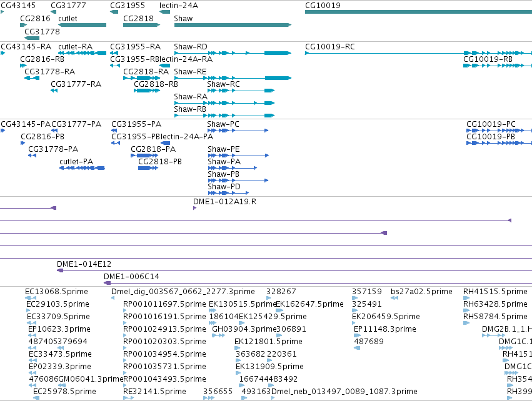Select the EK206459.5prime EST label
The width and height of the screenshot is (532, 401).
[386, 317]
